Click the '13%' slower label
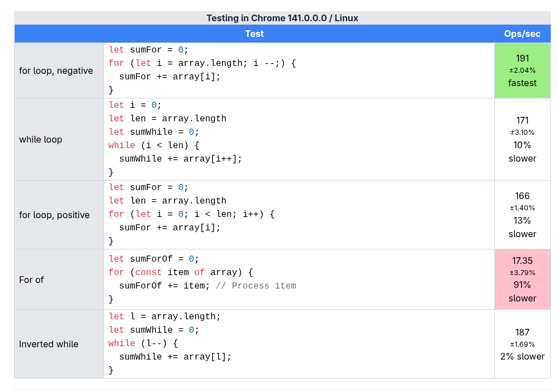Screen dimensions: 558x392 click(x=522, y=220)
